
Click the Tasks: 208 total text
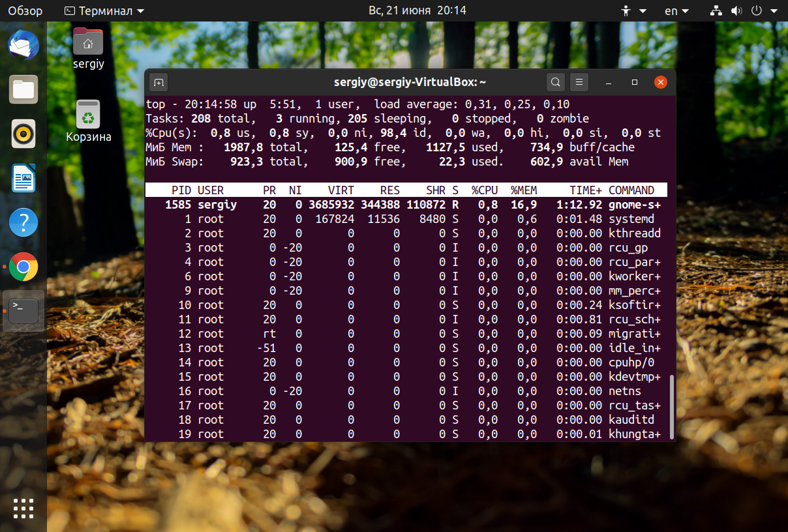pos(198,119)
